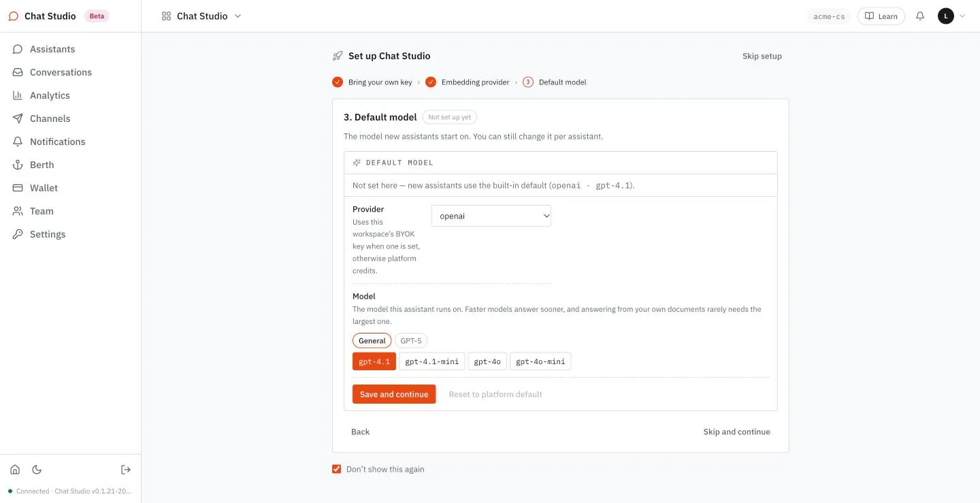Click the Bring your own key checkmark
Image resolution: width=980 pixels, height=503 pixels.
(x=338, y=82)
